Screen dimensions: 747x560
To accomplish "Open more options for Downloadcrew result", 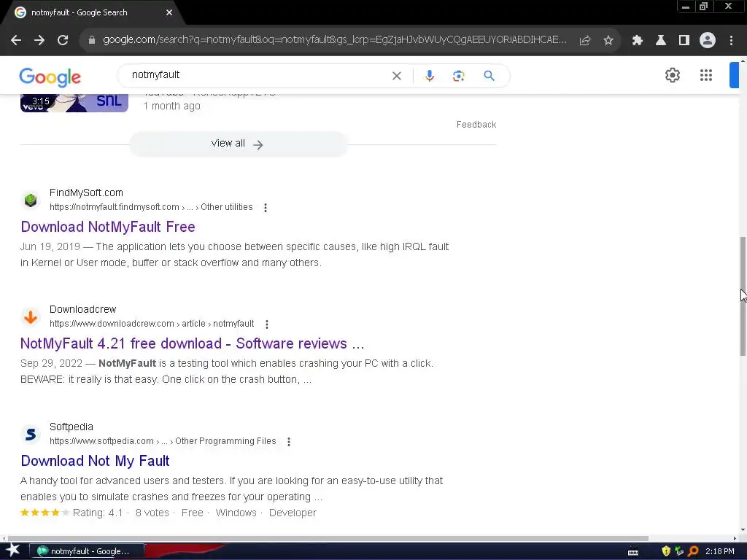I will click(x=267, y=324).
